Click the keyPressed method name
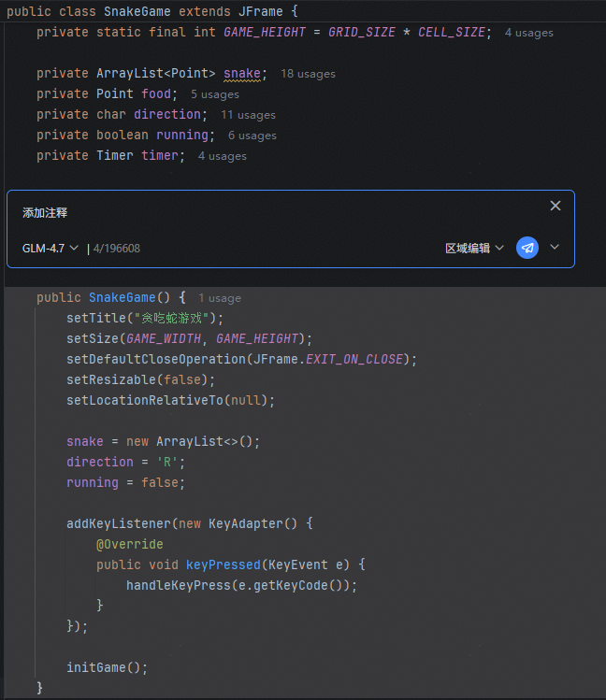Viewport: 606px width, 700px height. 223,564
